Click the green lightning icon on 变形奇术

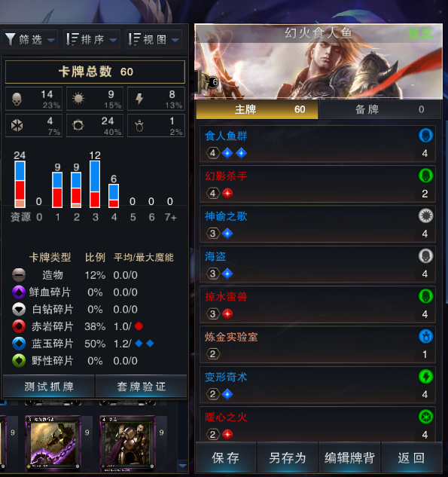tap(425, 377)
